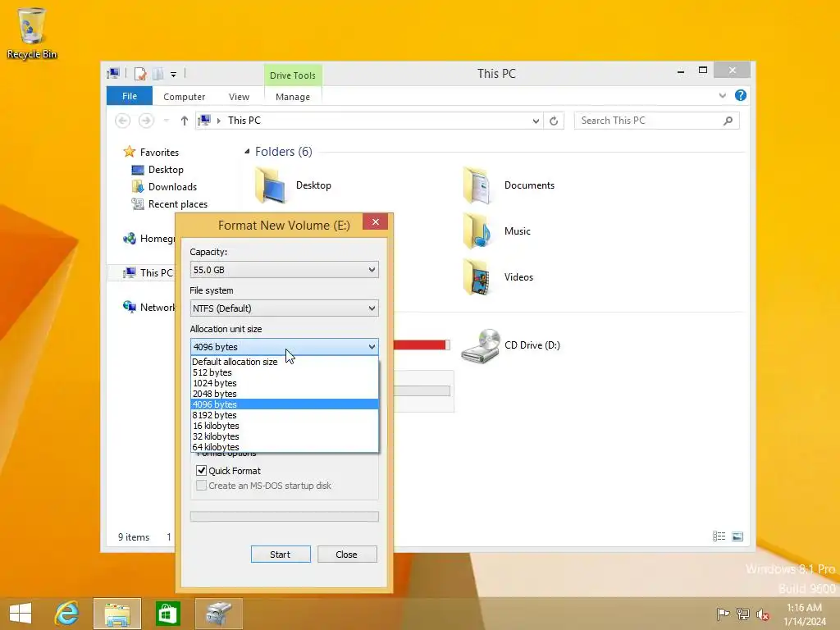Switch to the Computer ribbon tab
Screen dimensions: 840x630
coord(185,97)
